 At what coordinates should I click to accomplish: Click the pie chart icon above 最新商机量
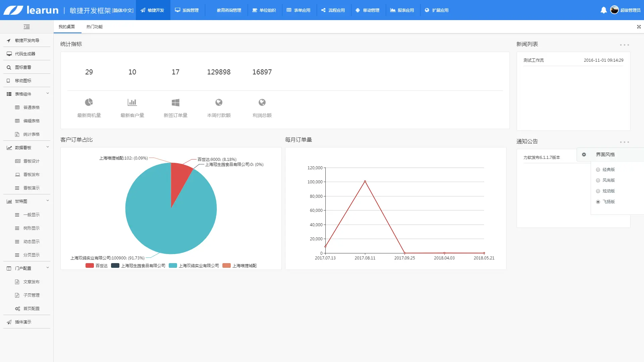tap(89, 102)
